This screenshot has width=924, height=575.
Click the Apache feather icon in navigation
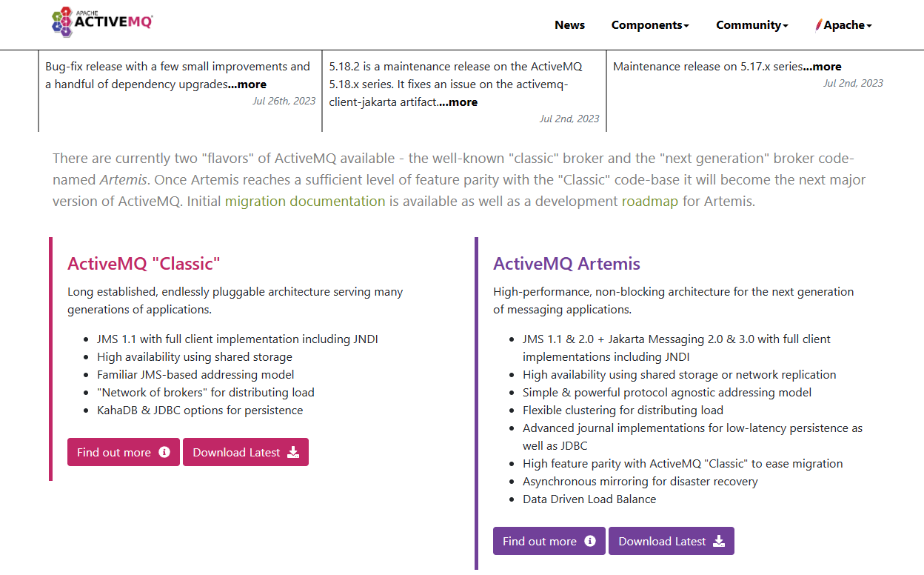[x=819, y=24]
